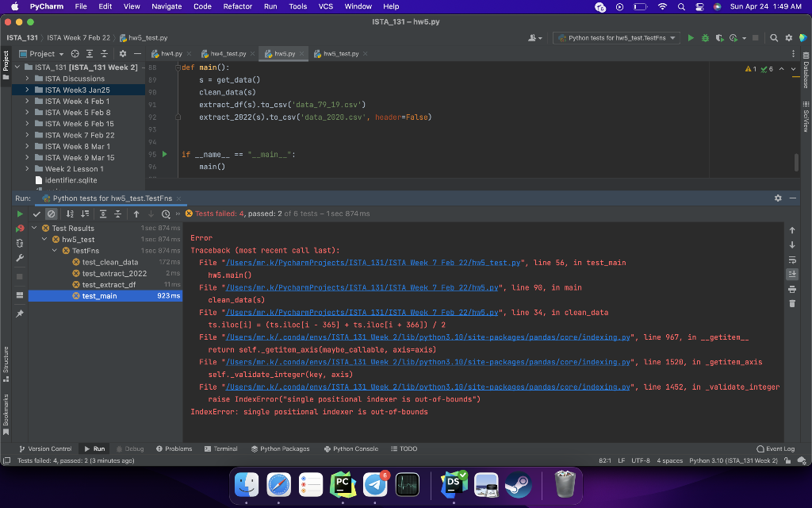Click the editor vertical scrollbar
This screenshot has height=508, width=812.
(x=796, y=163)
